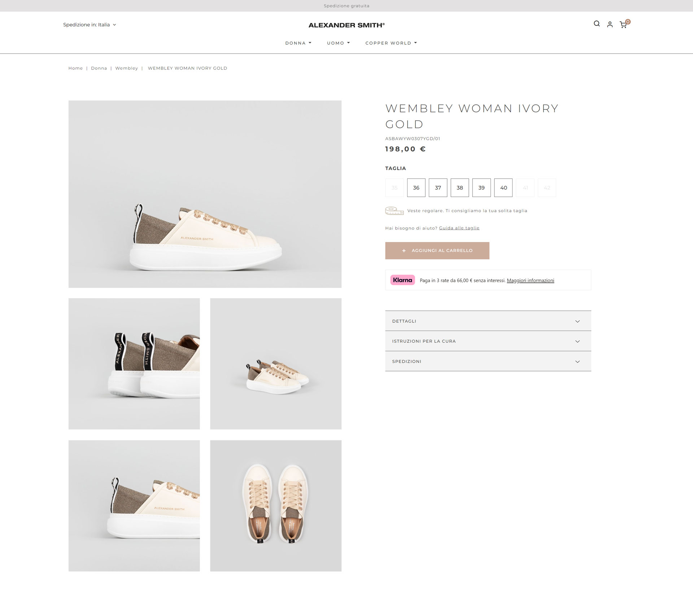Select unavailable size 41
This screenshot has width=693, height=616.
(x=525, y=188)
